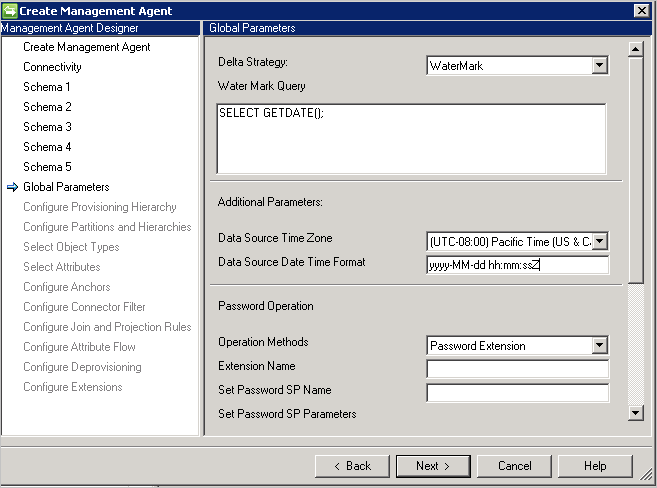Click the Extension Name input field
657x488 pixels.
pyautogui.click(x=517, y=369)
